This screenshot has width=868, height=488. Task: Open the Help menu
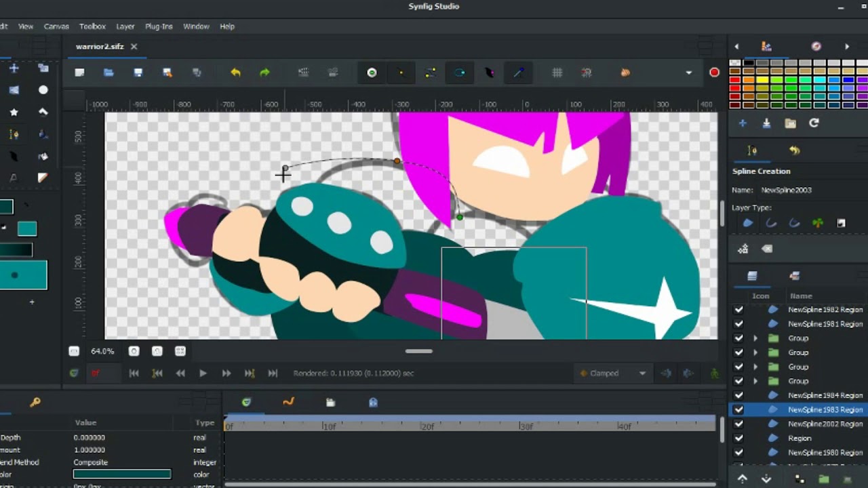tap(227, 26)
